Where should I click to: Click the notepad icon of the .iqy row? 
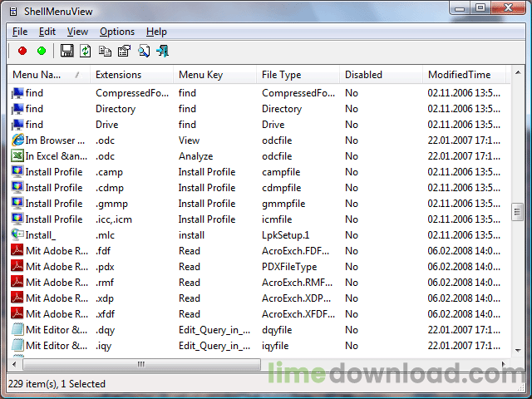point(17,346)
